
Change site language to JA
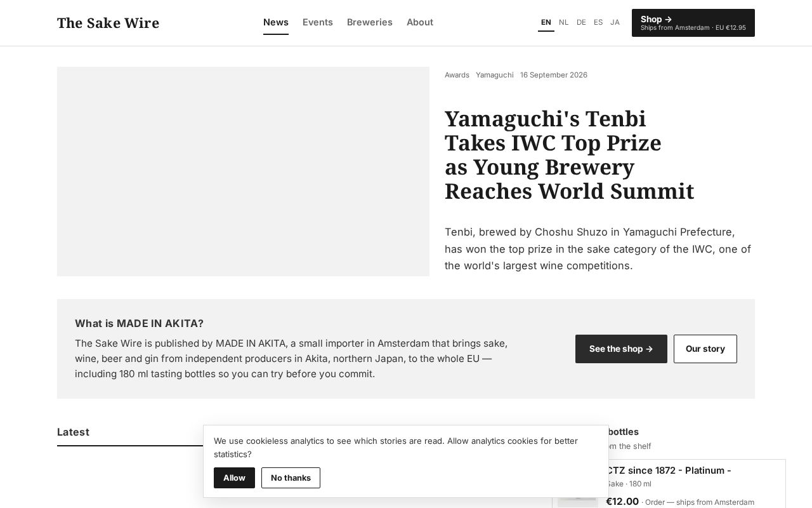point(615,22)
